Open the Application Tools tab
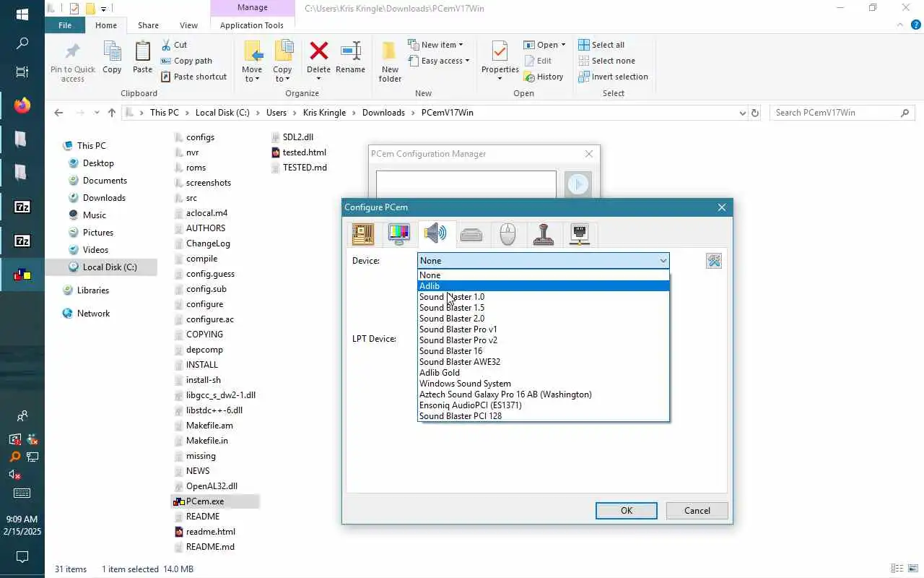This screenshot has height=578, width=924. (x=252, y=25)
